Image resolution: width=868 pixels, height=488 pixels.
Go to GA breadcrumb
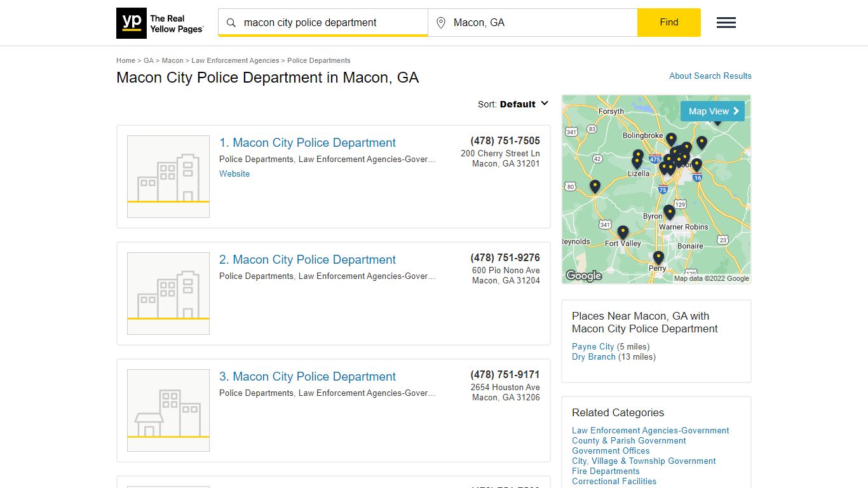pyautogui.click(x=149, y=60)
